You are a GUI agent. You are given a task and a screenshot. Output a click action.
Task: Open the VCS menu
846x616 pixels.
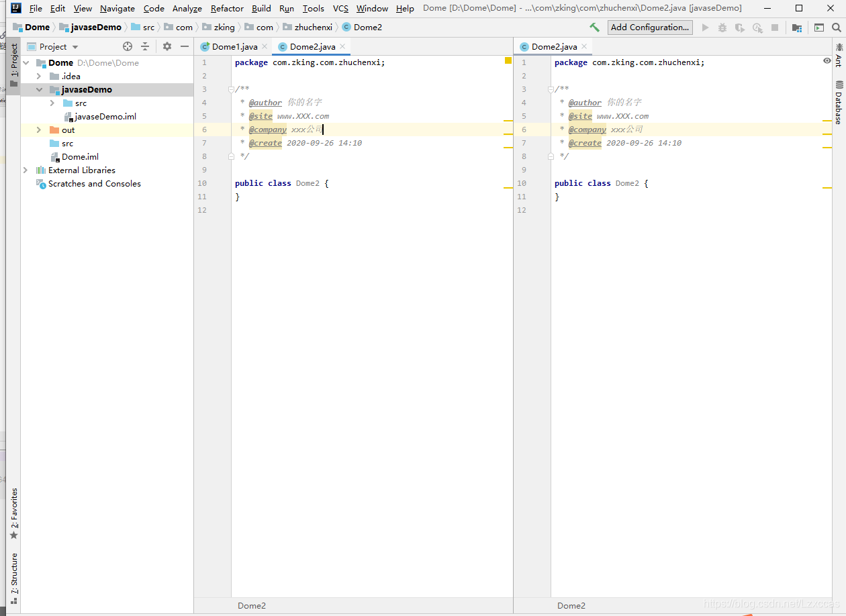click(340, 9)
